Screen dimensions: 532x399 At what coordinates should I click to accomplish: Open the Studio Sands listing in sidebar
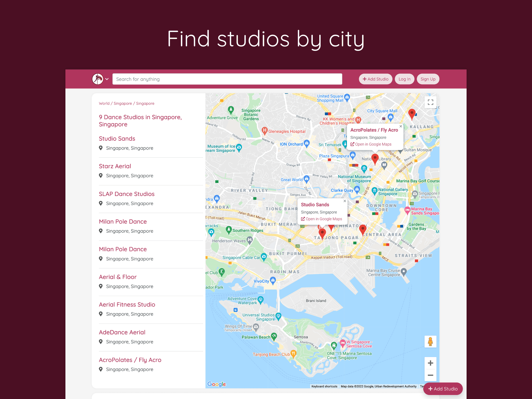[117, 139]
